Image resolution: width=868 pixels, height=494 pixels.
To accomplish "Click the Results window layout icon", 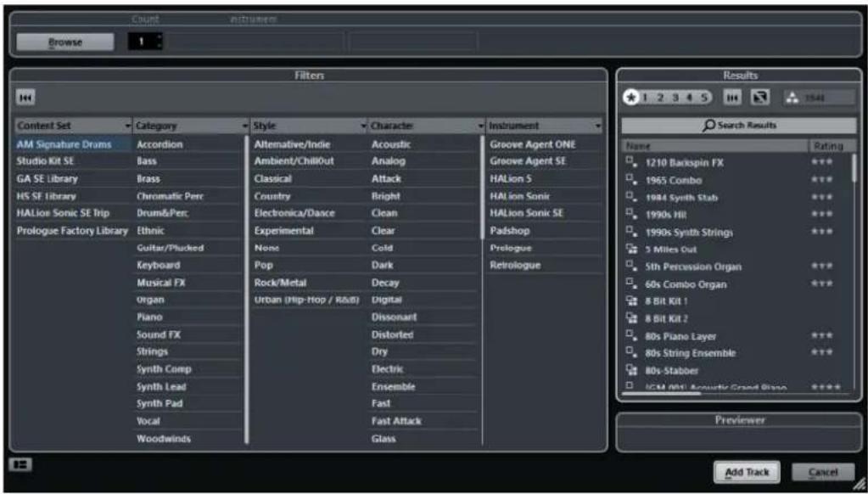I will (760, 98).
